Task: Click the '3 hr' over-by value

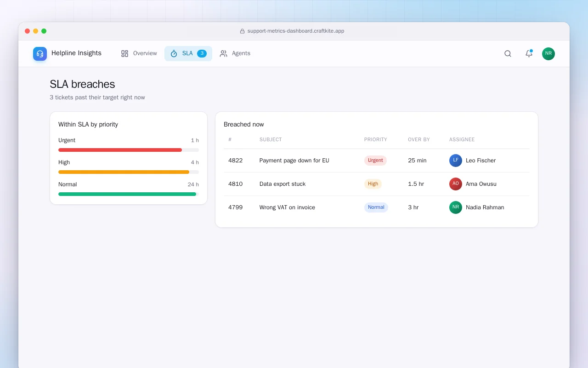Action: [x=413, y=207]
